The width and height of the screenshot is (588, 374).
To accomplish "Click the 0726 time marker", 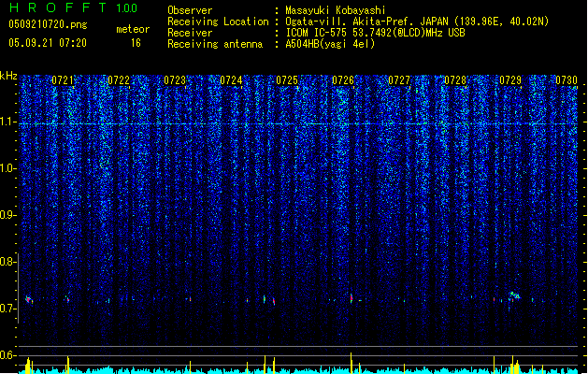I will pos(343,80).
